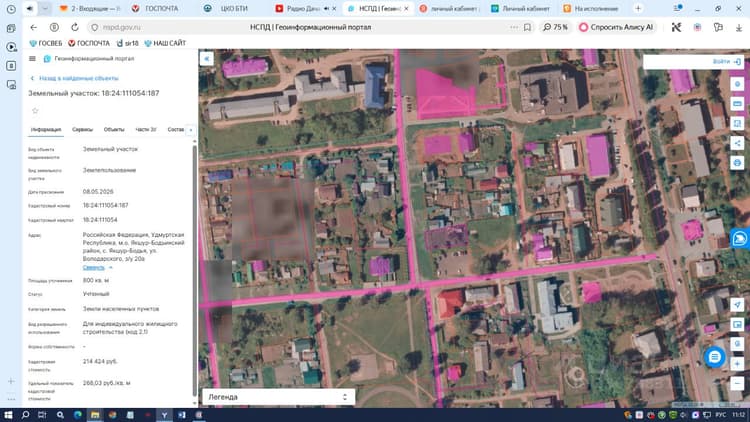Zoom out on the map with the minus button

tap(737, 383)
